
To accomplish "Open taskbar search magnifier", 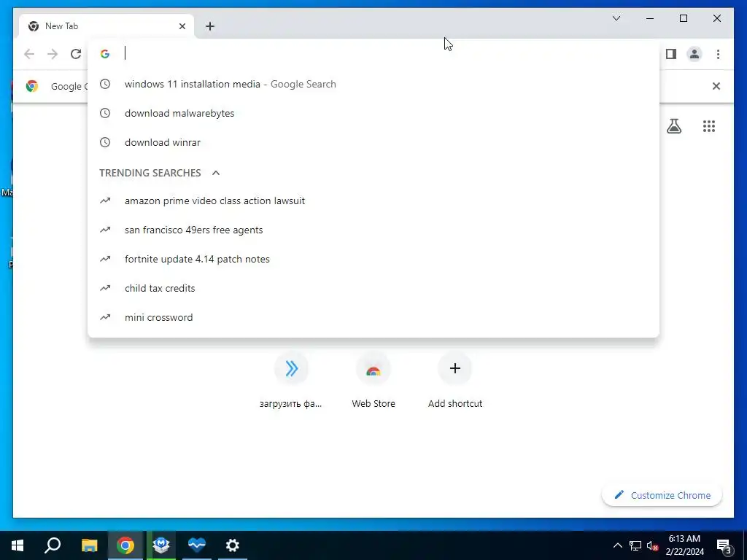I will point(53,545).
